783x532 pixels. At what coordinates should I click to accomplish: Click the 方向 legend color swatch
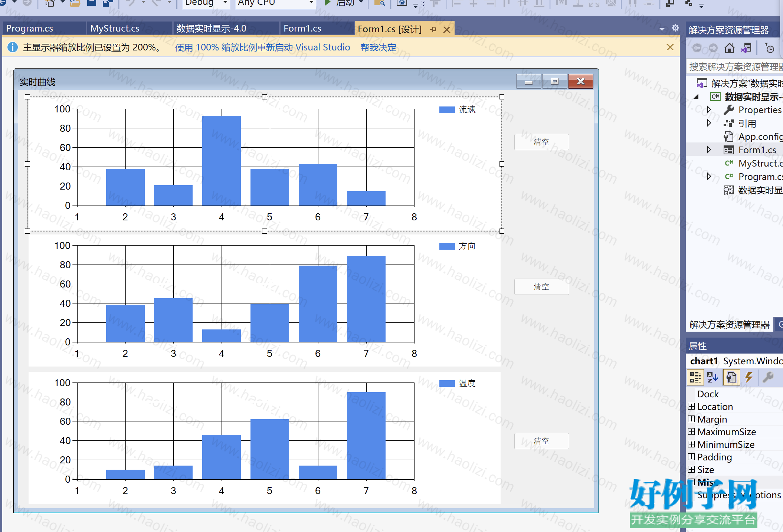coord(447,246)
